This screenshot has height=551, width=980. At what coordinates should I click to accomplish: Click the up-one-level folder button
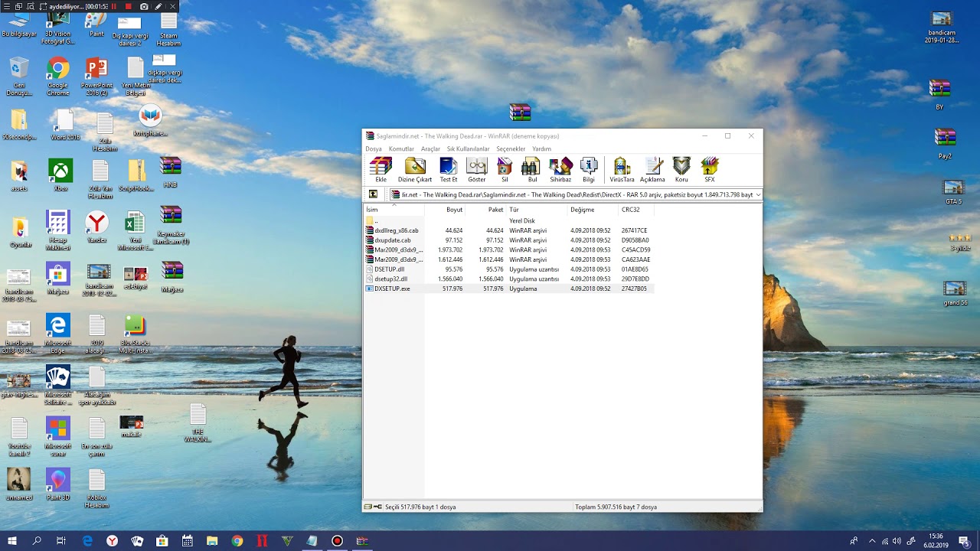(x=374, y=194)
